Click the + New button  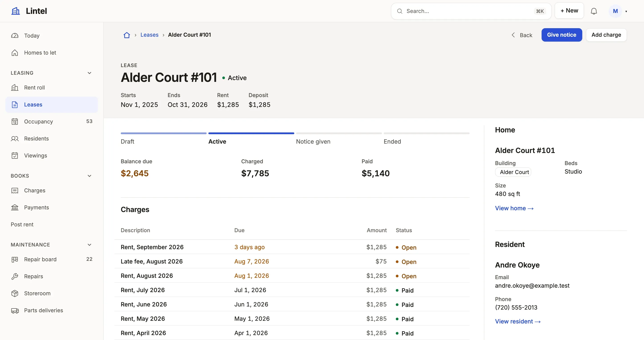tap(569, 11)
